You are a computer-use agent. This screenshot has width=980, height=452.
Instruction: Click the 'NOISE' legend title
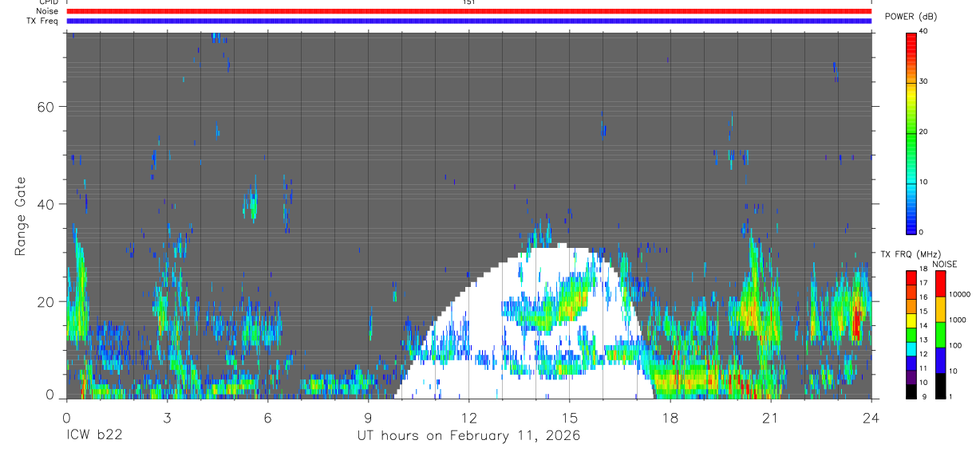coord(944,265)
